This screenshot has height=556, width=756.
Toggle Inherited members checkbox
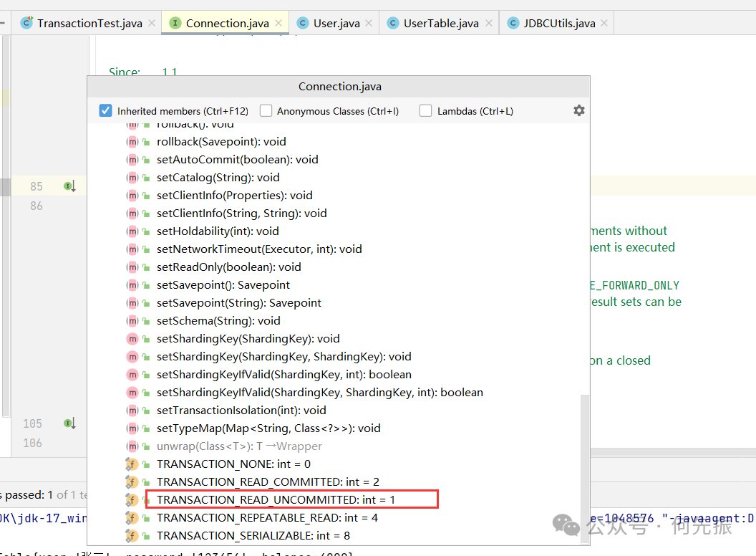tap(105, 110)
